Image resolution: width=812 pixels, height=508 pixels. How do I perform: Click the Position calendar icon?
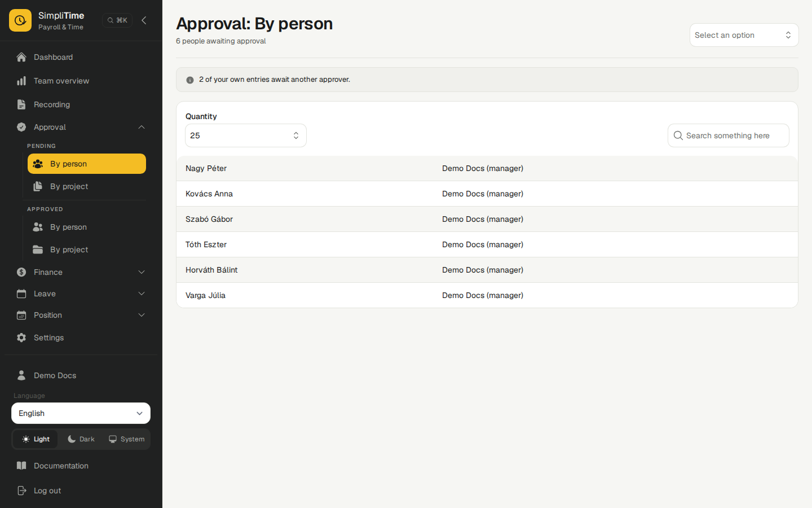point(21,315)
